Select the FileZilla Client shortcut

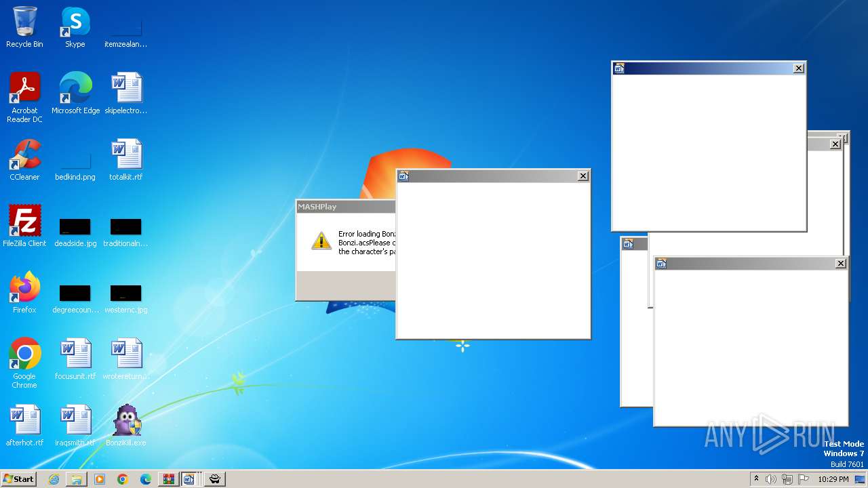tap(24, 226)
